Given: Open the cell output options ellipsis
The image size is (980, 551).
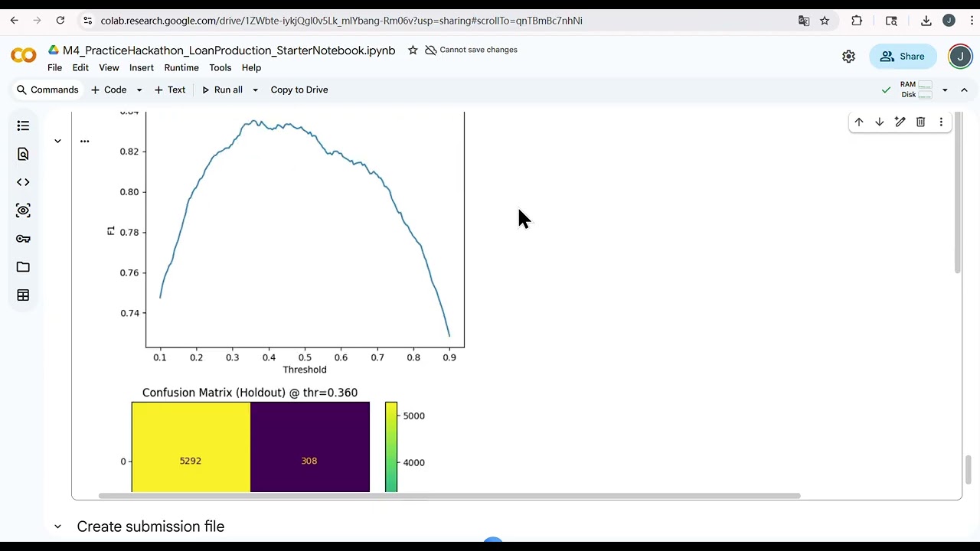Looking at the screenshot, I should coord(84,141).
